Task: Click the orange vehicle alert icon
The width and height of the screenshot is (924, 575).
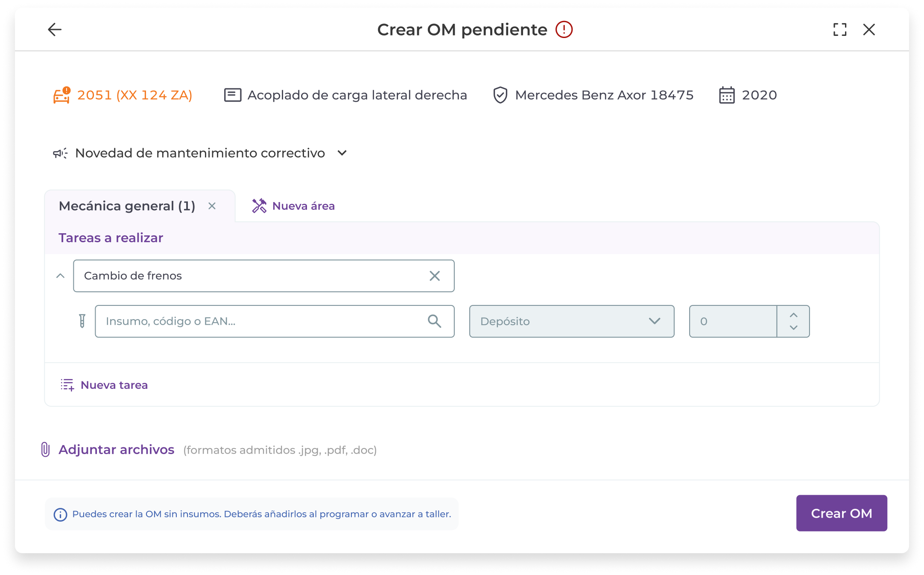Action: click(61, 95)
